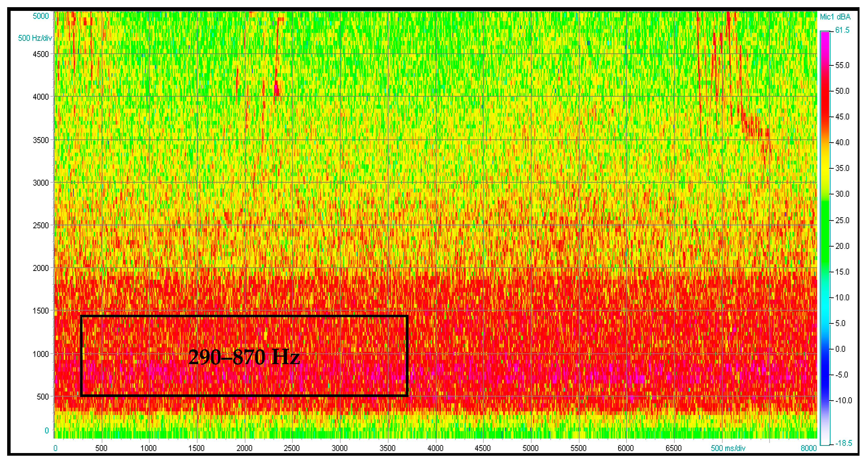
Task: Click the 5000 label on frequency axis
Action: [x=41, y=16]
